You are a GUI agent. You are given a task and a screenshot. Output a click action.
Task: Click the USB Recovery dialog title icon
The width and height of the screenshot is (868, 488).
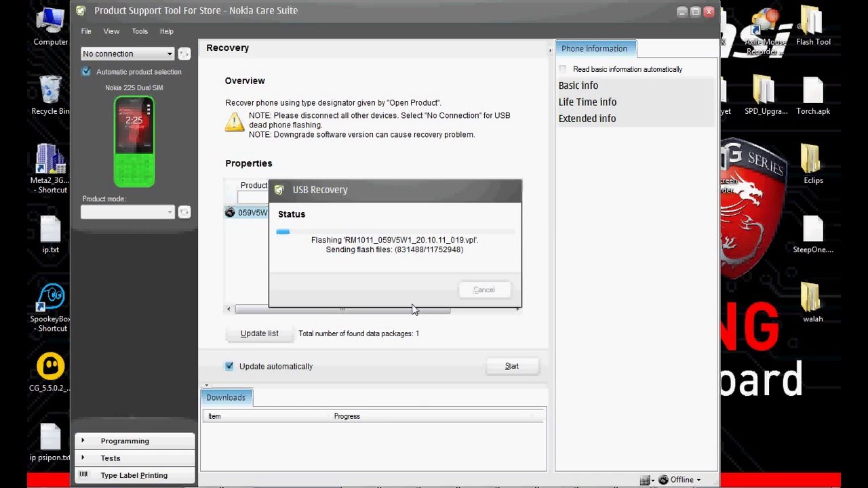(279, 190)
